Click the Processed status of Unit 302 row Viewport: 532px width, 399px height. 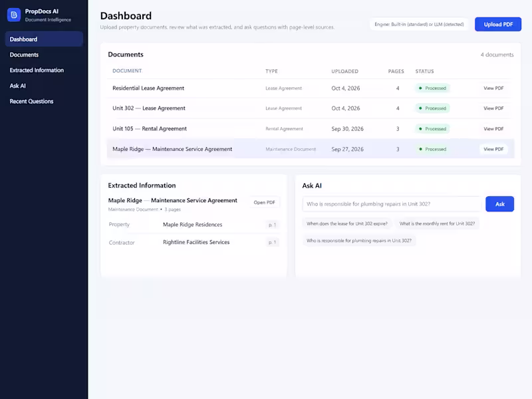433,108
